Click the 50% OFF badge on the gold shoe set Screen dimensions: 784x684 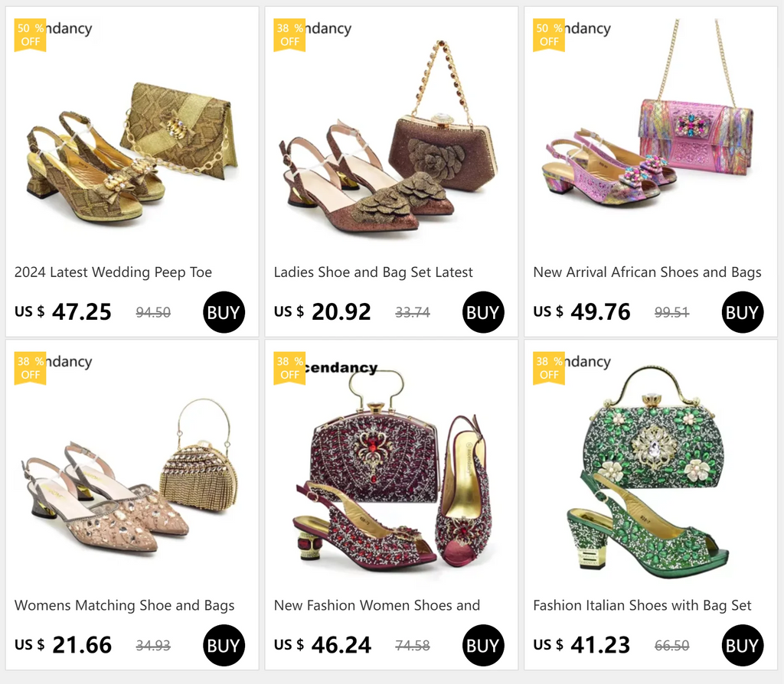tap(31, 35)
